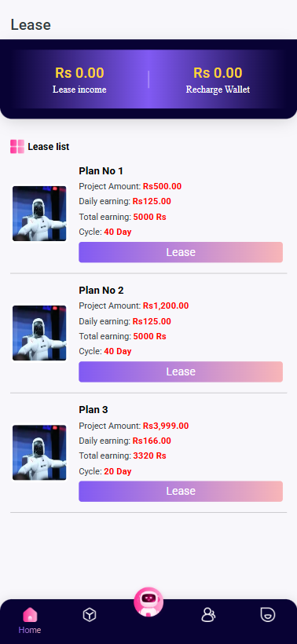Tap the pink robot center button
Screen dimensions: 297x644
coord(148,602)
